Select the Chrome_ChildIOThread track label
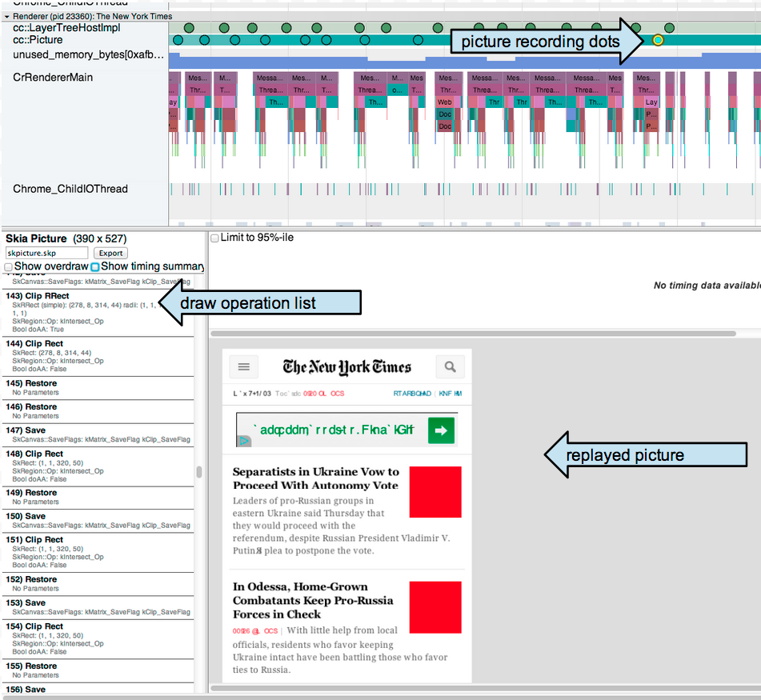 (x=70, y=189)
